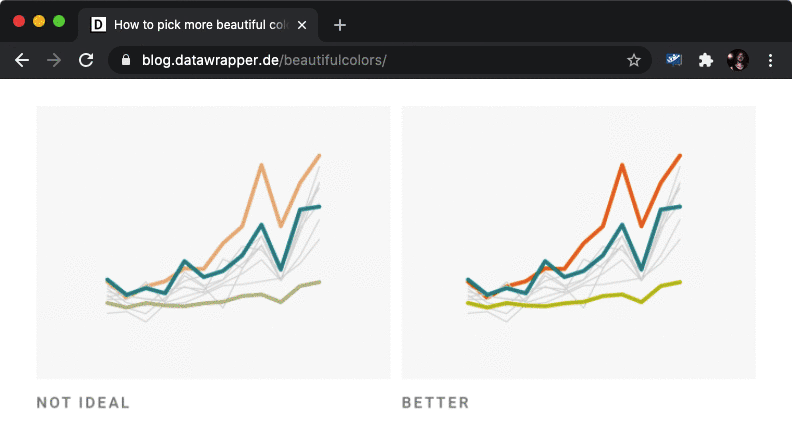Screen dimensions: 792x425
Task: Click the Datawrapper favicon on tab
Action: tap(98, 24)
